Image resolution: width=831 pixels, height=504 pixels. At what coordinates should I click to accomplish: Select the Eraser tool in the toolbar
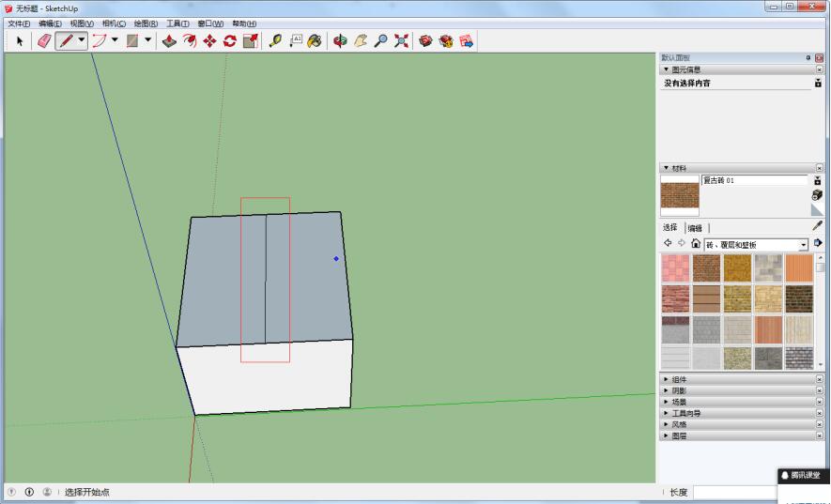click(44, 40)
